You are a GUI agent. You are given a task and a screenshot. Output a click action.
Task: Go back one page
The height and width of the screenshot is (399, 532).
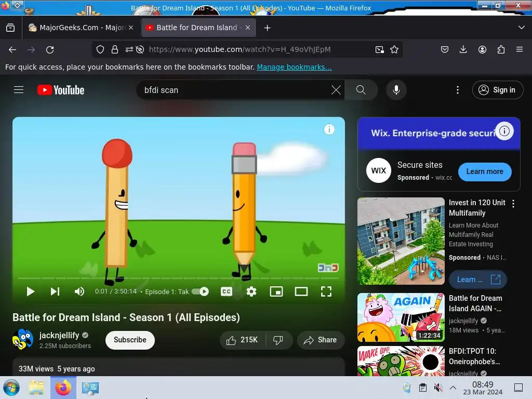pos(12,49)
